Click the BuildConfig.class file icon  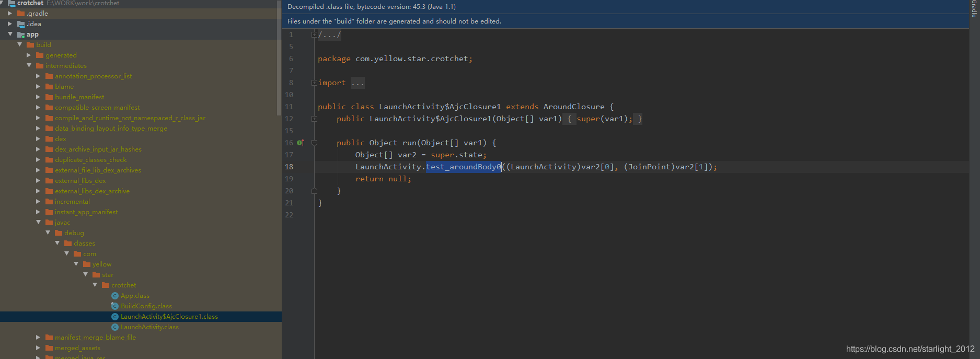pyautogui.click(x=115, y=306)
